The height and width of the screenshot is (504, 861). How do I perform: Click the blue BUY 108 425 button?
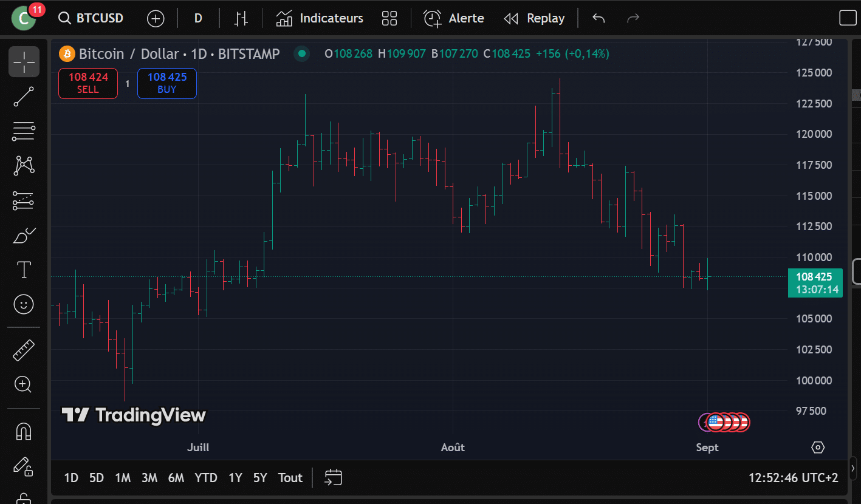167,83
